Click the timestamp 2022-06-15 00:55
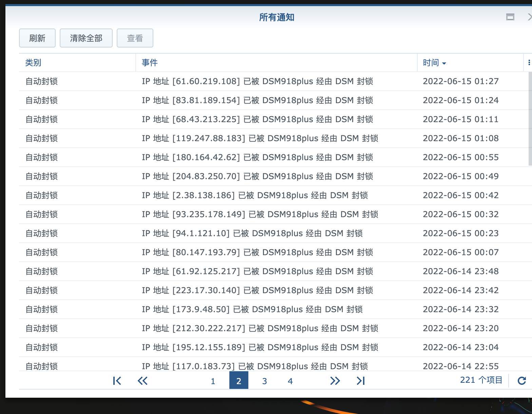532x414 pixels. pos(461,157)
